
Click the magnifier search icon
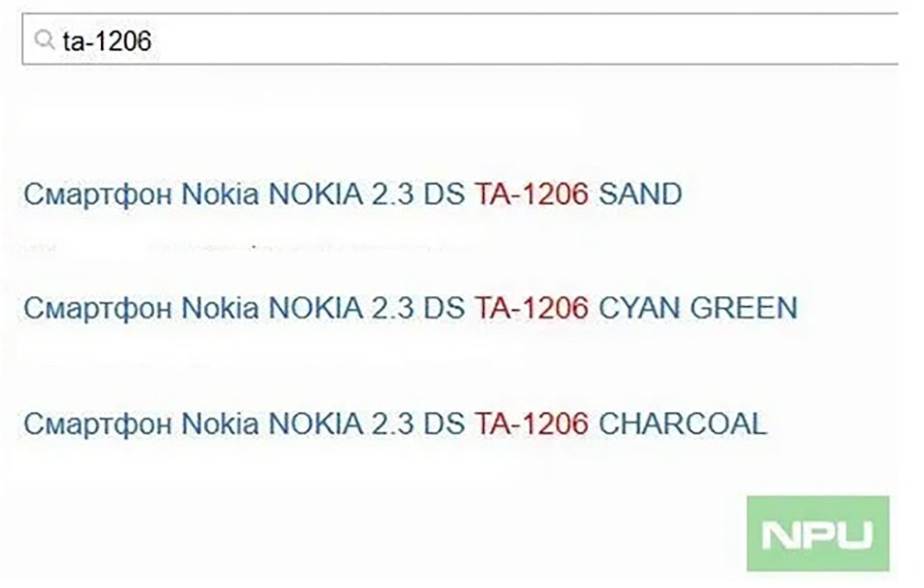[x=44, y=40]
